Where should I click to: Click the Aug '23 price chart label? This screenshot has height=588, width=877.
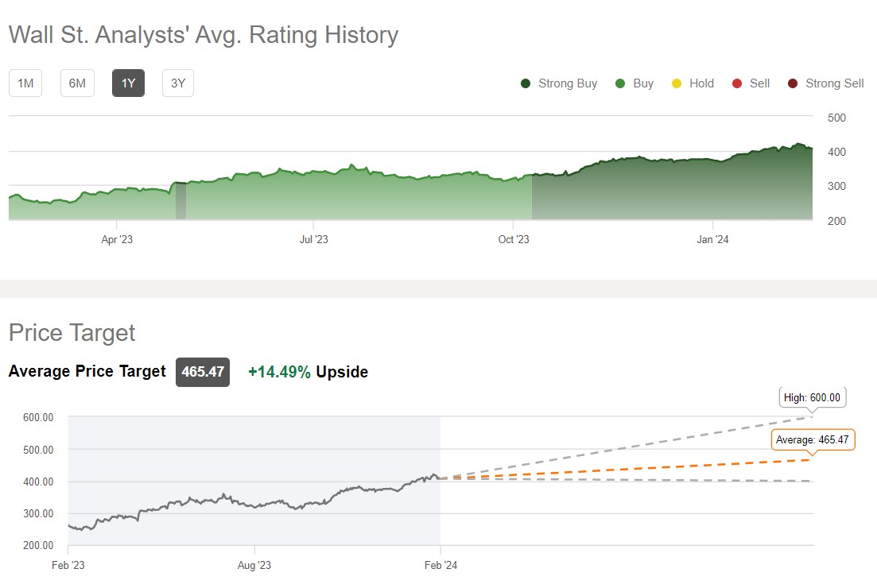pyautogui.click(x=254, y=566)
